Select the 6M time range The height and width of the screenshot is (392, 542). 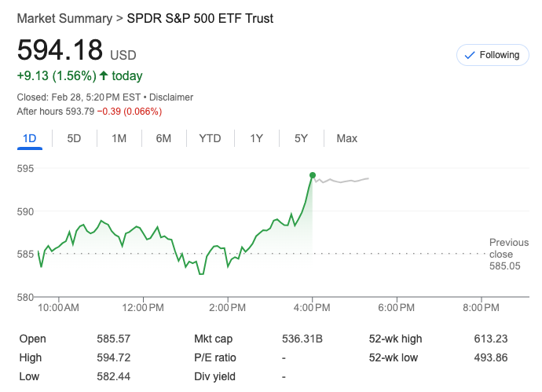pyautogui.click(x=163, y=138)
